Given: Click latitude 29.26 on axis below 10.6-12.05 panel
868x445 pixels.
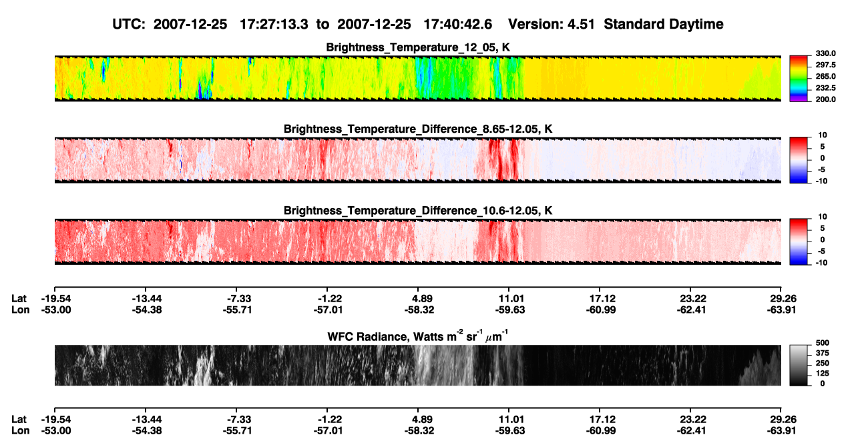Looking at the screenshot, I should (782, 298).
